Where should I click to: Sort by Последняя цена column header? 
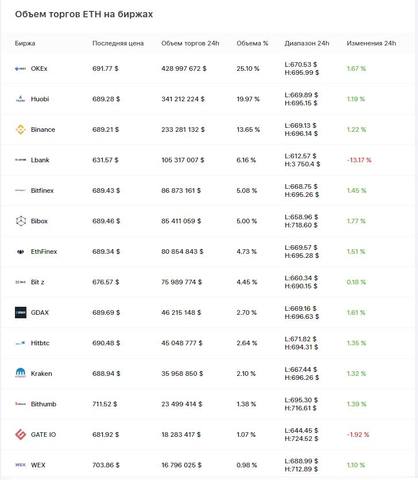[118, 43]
